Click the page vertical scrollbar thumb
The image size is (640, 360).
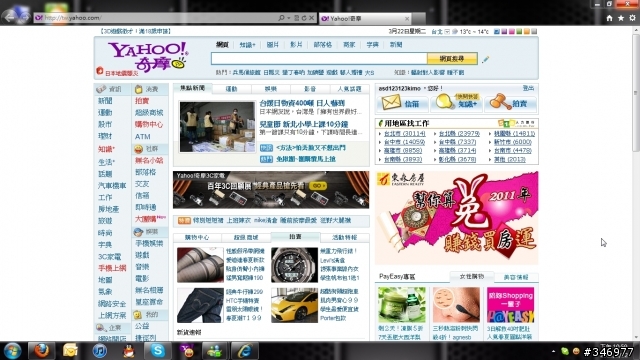click(x=636, y=94)
